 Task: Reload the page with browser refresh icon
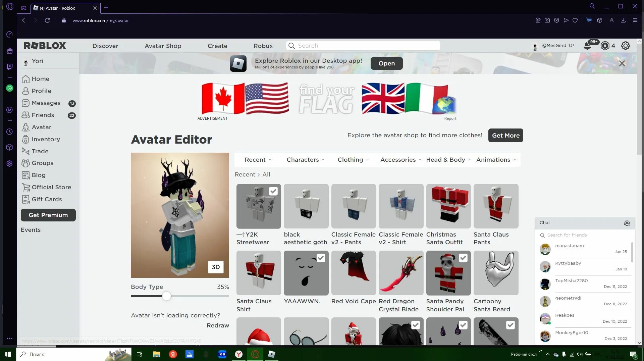[47, 20]
